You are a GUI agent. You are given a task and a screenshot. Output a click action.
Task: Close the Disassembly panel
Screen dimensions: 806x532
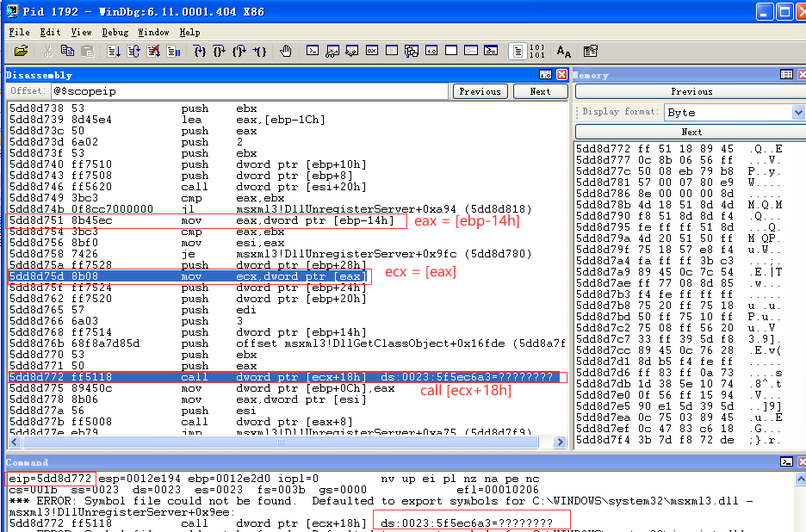[x=561, y=75]
